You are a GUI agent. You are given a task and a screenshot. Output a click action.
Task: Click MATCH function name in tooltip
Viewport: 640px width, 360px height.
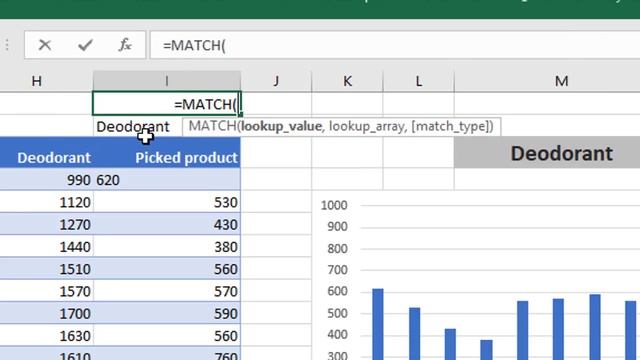click(x=212, y=126)
